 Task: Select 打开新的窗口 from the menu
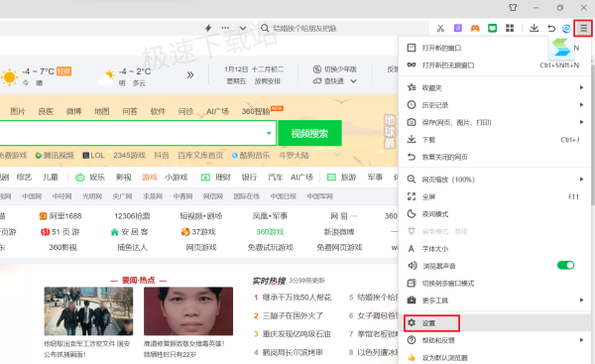495,48
